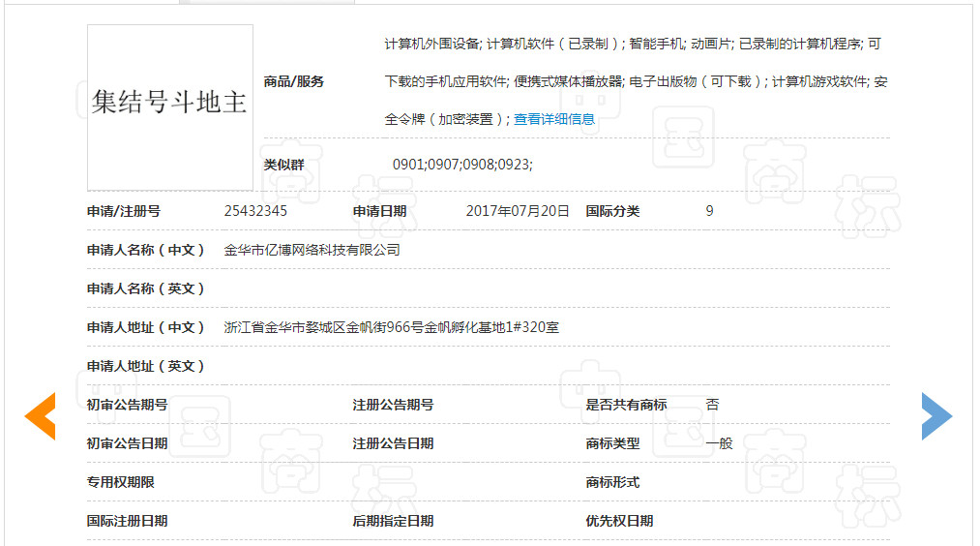Click the 集结号斗地主 trademark image
980x546 pixels.
[x=170, y=107]
